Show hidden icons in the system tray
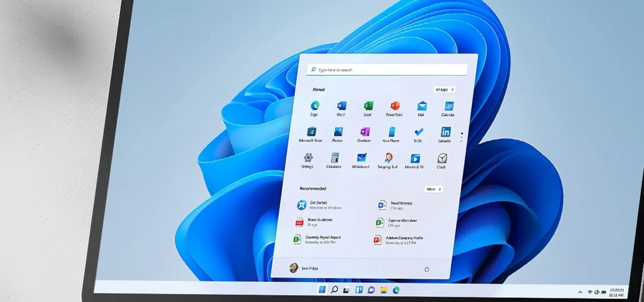644x302 pixels. [580, 292]
